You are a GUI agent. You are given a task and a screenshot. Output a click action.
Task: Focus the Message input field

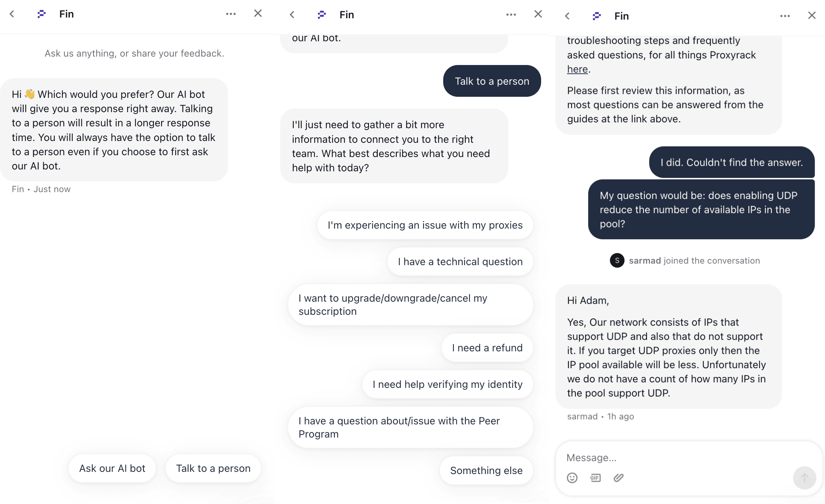[676, 458]
